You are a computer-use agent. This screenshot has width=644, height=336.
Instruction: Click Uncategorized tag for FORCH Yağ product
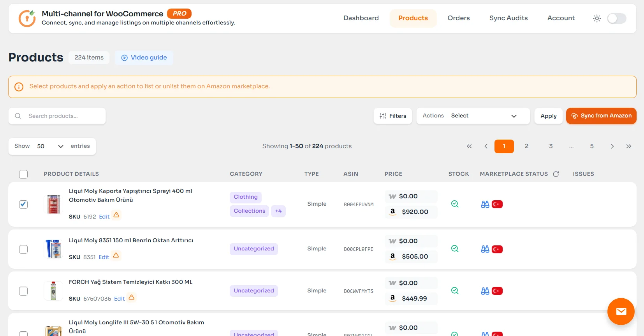[x=254, y=291]
